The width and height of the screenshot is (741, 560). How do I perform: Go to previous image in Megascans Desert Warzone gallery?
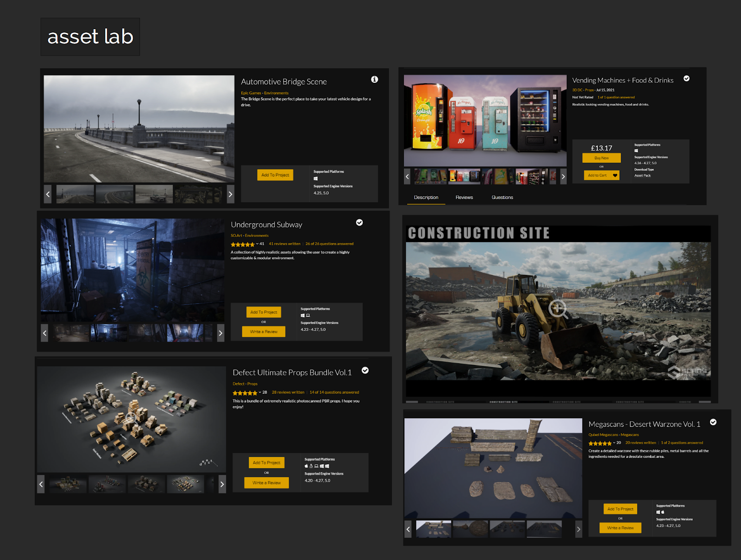coord(408,529)
